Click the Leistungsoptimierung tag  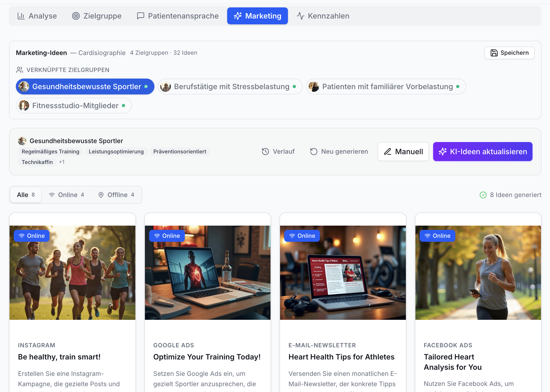click(116, 152)
